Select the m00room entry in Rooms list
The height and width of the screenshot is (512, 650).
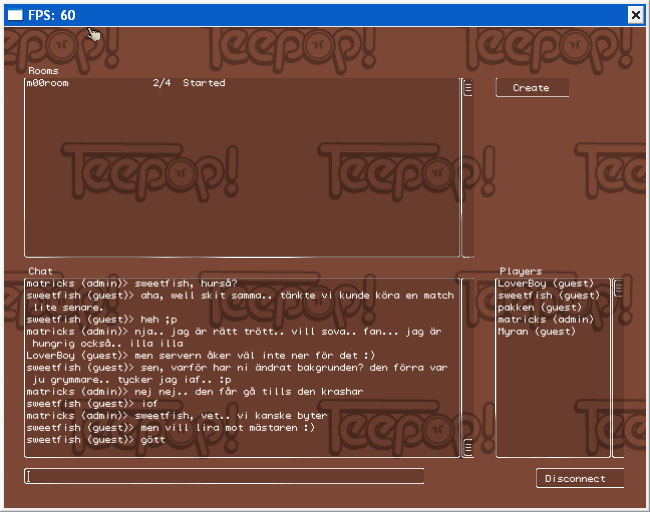(242, 83)
